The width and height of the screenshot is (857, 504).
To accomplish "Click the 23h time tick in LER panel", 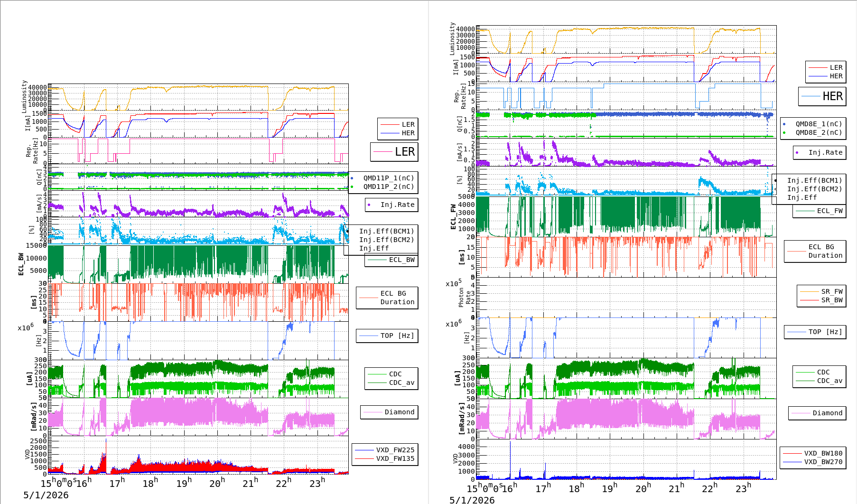I will pos(317,483).
